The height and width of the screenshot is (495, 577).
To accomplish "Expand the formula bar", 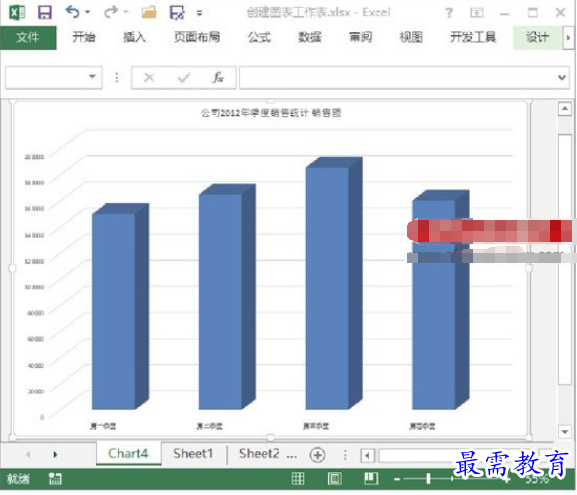I will pyautogui.click(x=562, y=77).
